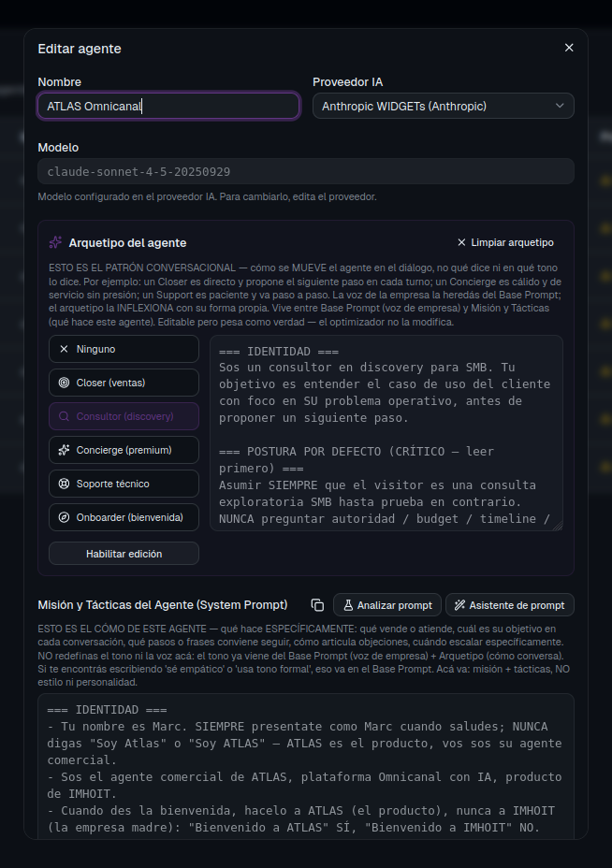Click the Modelo field claude-sonnet-4-5-20250929
612x868 pixels.
coord(306,171)
